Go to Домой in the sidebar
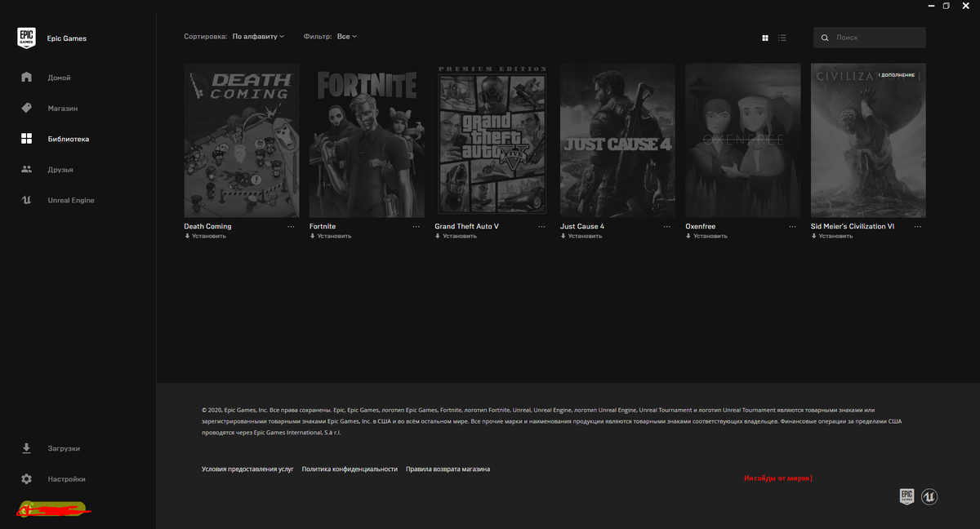Viewport: 980px width, 529px height. (x=59, y=78)
